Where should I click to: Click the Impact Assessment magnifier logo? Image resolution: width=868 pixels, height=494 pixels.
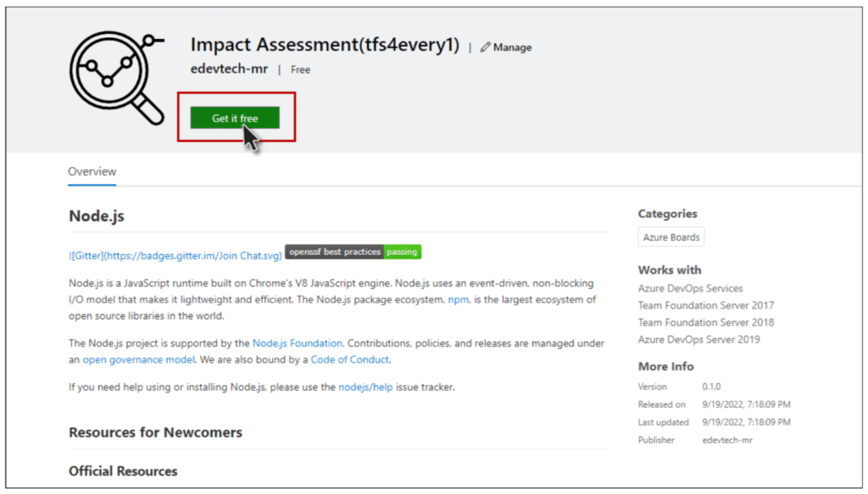117,78
